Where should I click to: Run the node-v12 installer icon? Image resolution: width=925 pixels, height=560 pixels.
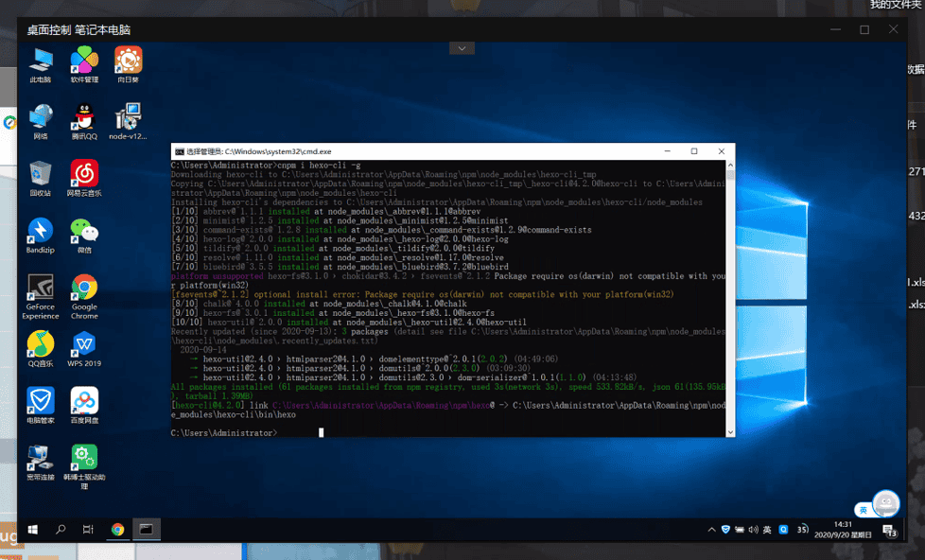pyautogui.click(x=128, y=117)
